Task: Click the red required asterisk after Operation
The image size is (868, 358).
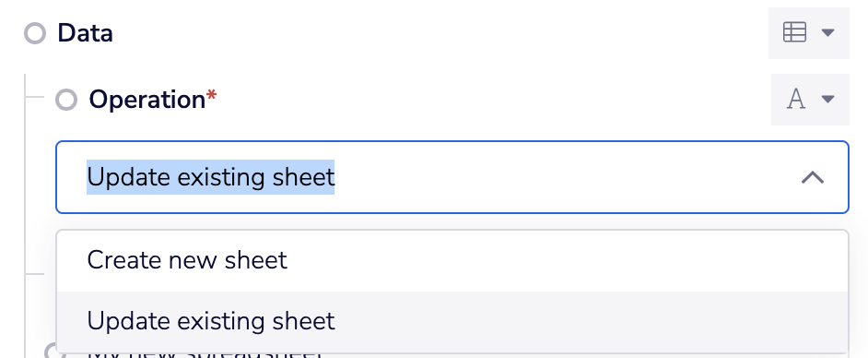Action: [x=211, y=97]
